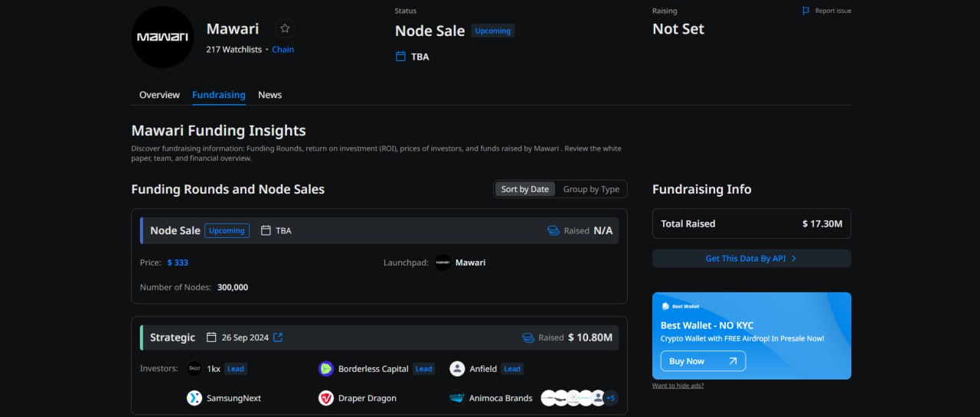Screen dimensions: 980x417
Task: Click the Mawari launchpad logo
Action: click(443, 262)
